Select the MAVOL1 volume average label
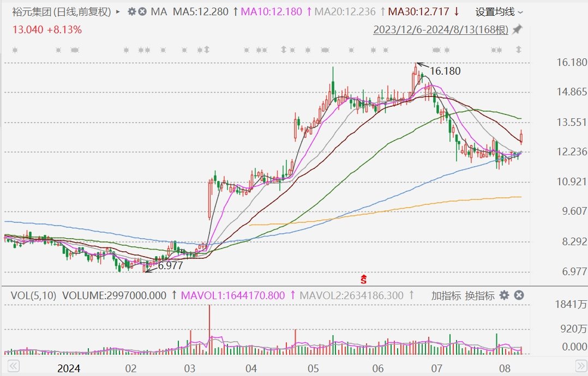588x376 pixels. [x=233, y=295]
